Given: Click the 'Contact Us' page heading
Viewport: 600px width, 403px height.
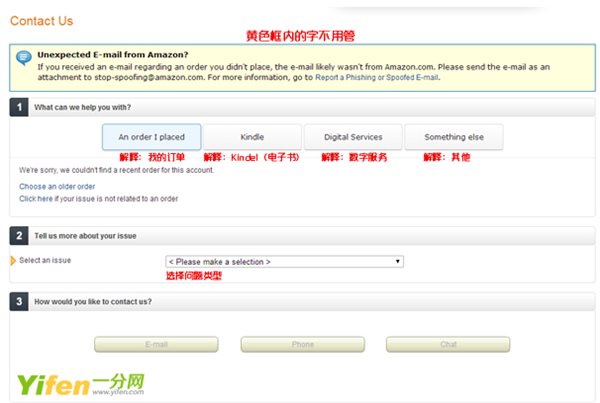Looking at the screenshot, I should pos(41,21).
